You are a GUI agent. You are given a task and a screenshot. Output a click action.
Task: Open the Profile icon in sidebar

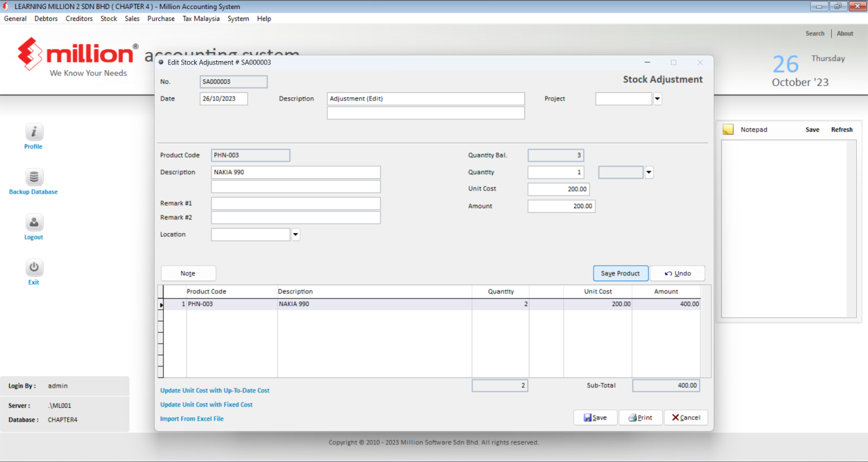coord(34,132)
